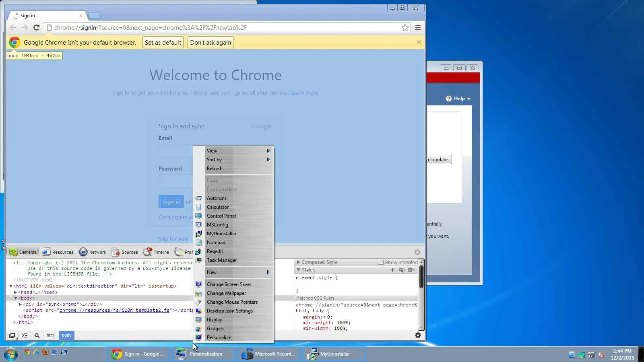
Task: Launch Firefox from the quick launch bar
Action: coord(45,352)
